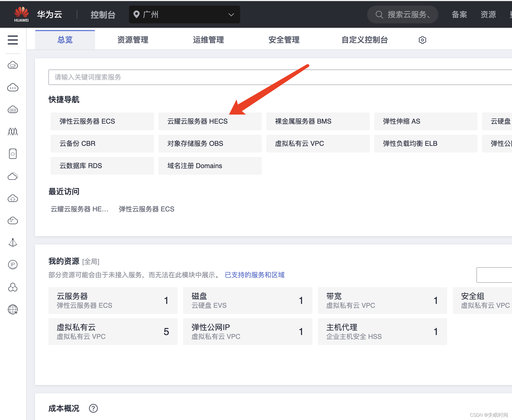Click the 成本概况 heading
This screenshot has height=420, width=512.
pos(64,408)
